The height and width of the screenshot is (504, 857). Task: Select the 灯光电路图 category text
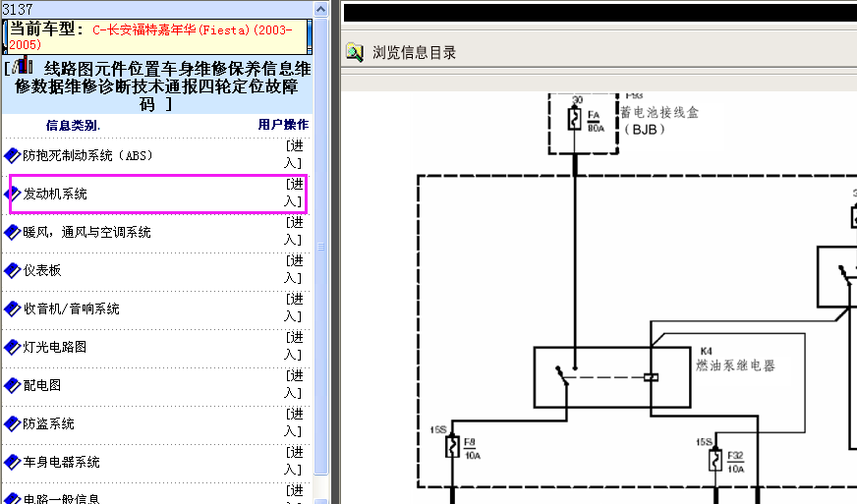point(55,347)
